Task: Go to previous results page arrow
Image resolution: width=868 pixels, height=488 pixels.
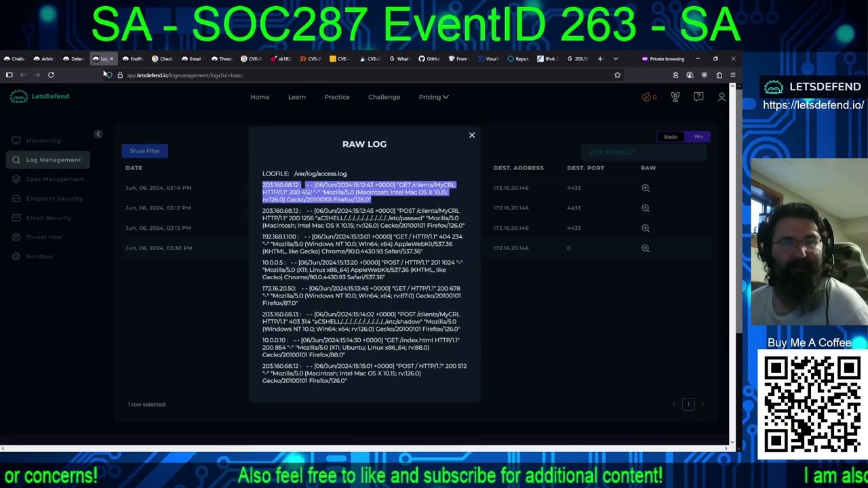Action: click(x=673, y=405)
